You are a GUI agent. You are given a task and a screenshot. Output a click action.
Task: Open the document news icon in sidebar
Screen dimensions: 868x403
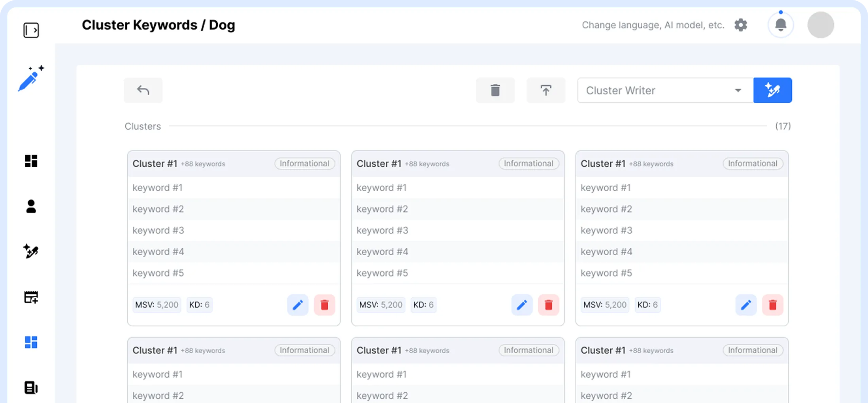point(31,388)
